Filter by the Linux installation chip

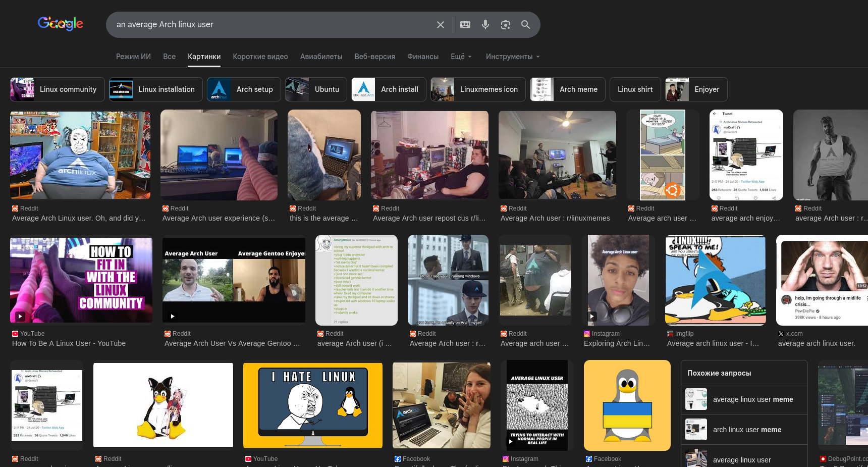pyautogui.click(x=156, y=89)
